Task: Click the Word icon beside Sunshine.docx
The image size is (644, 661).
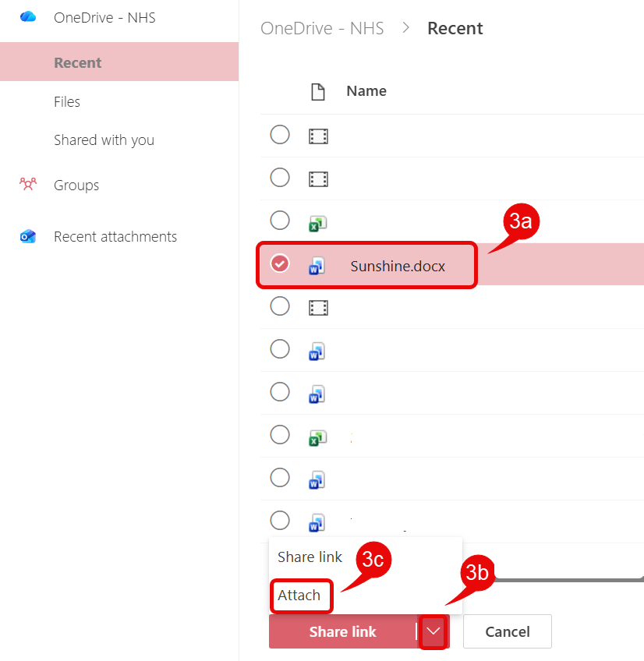Action: click(x=317, y=266)
